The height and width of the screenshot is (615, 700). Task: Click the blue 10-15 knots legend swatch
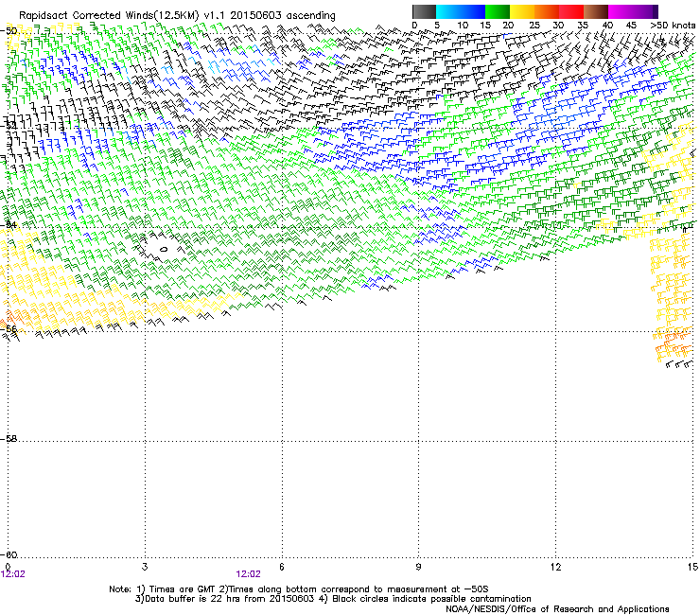click(473, 11)
